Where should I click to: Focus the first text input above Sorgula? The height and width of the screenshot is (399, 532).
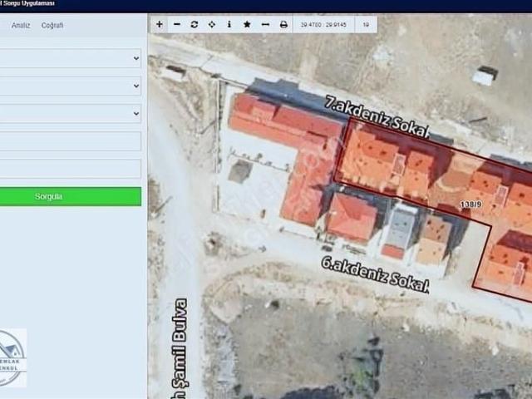pos(70,141)
